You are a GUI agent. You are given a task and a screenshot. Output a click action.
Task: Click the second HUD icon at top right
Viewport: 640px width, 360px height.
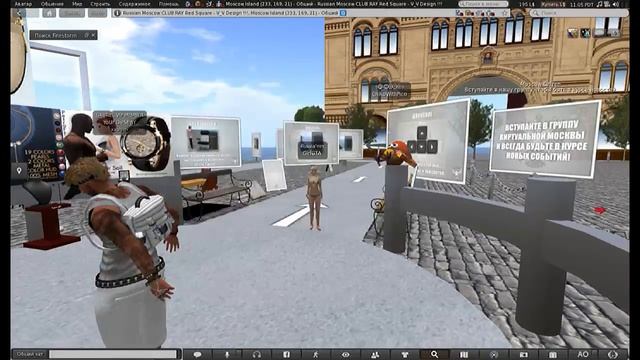click(x=585, y=33)
